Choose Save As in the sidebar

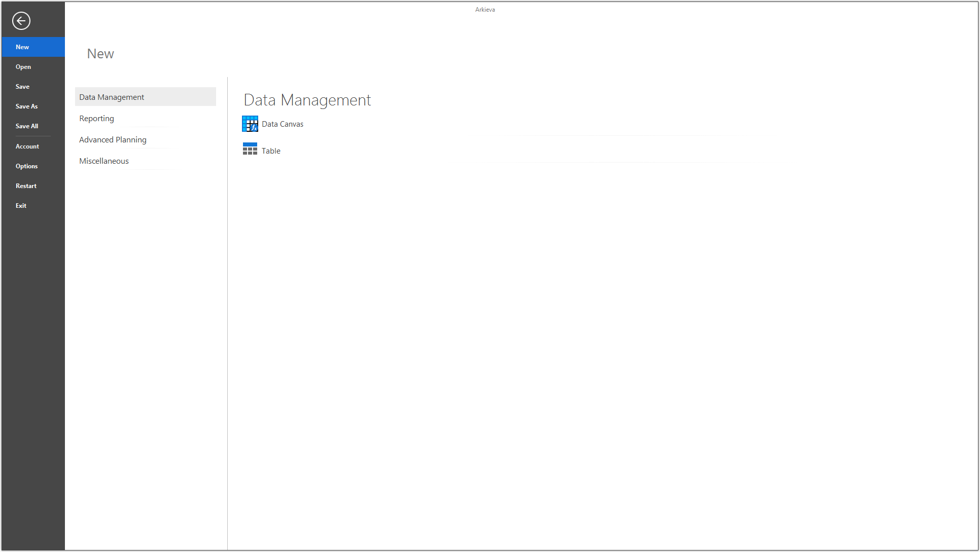(33, 106)
